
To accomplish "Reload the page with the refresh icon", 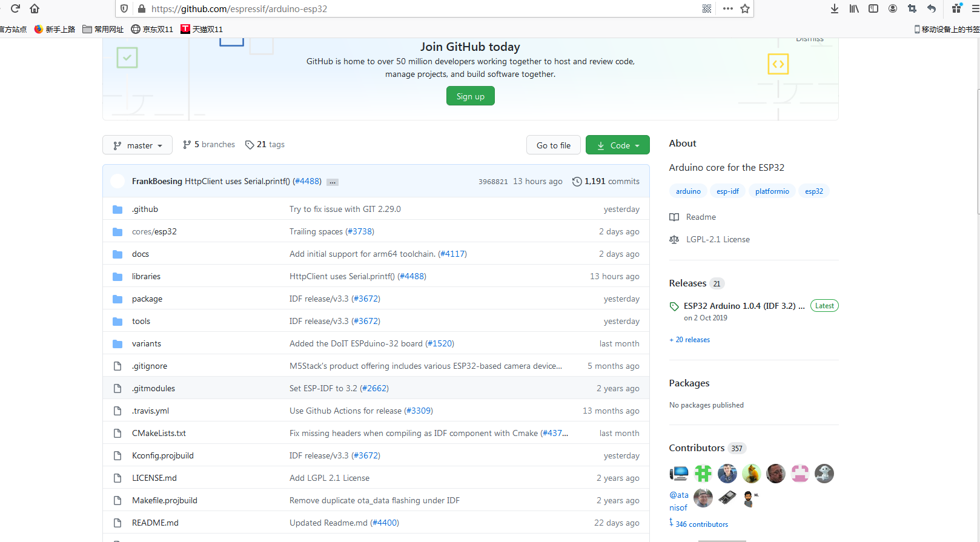I will point(15,8).
